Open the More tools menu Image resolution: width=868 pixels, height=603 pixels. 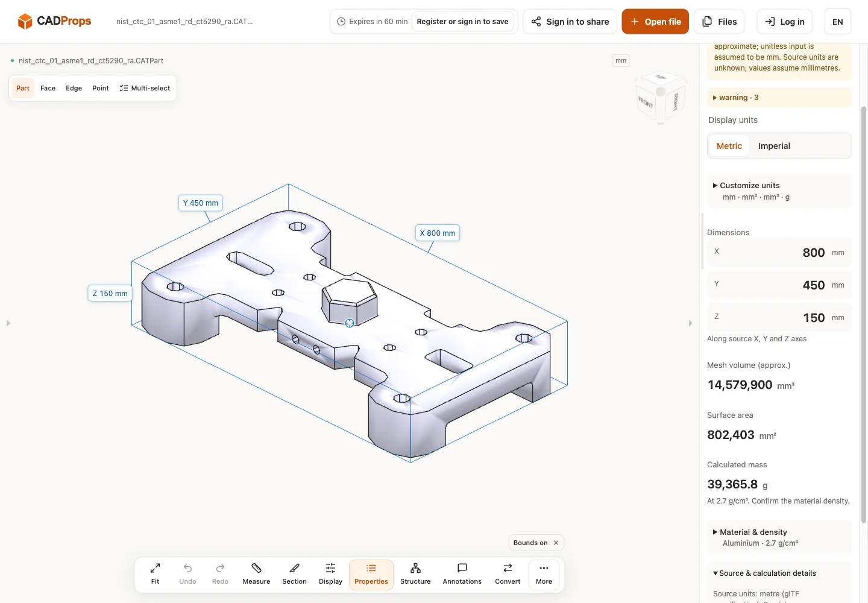point(544,575)
